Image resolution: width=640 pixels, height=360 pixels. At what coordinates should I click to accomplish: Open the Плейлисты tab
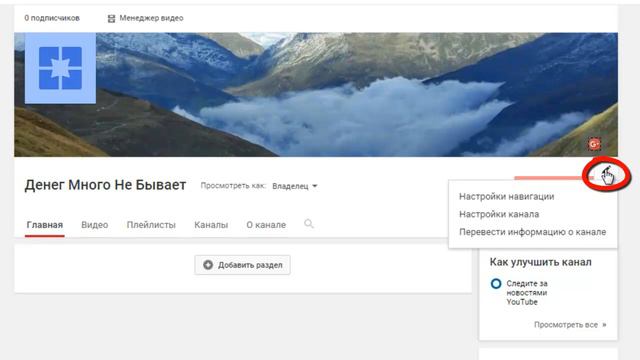point(151,225)
